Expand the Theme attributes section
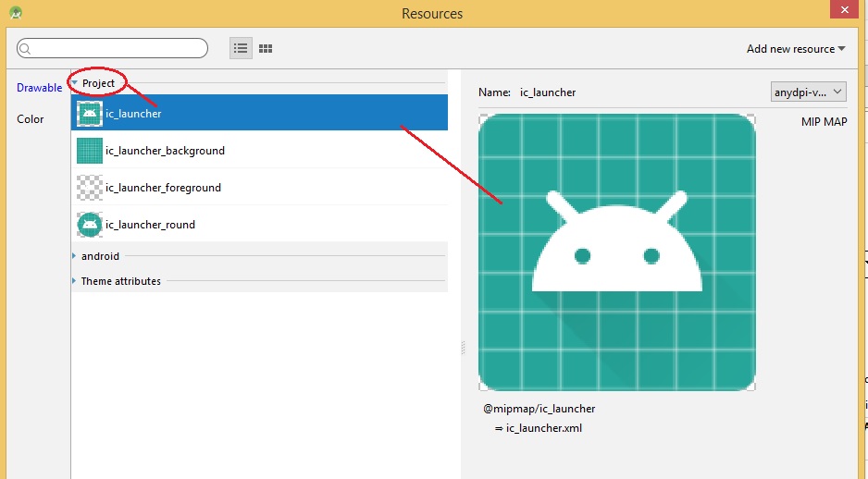868x479 pixels. 75,281
